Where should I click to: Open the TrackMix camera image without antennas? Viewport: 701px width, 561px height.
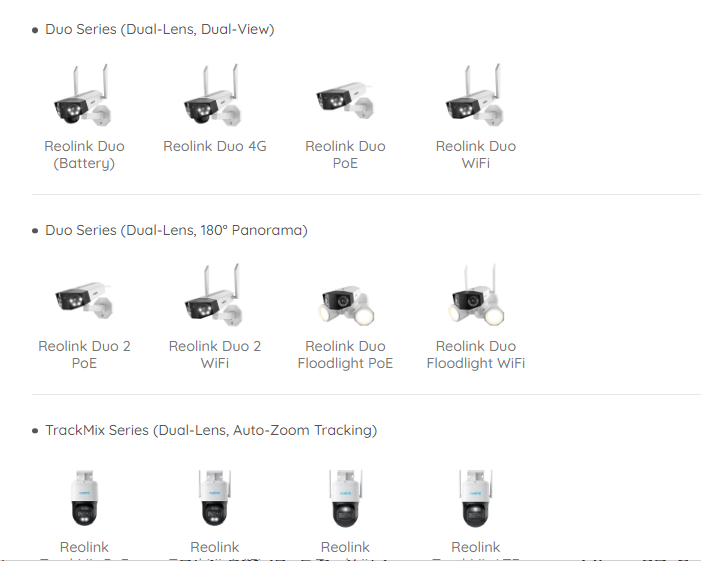(x=84, y=498)
